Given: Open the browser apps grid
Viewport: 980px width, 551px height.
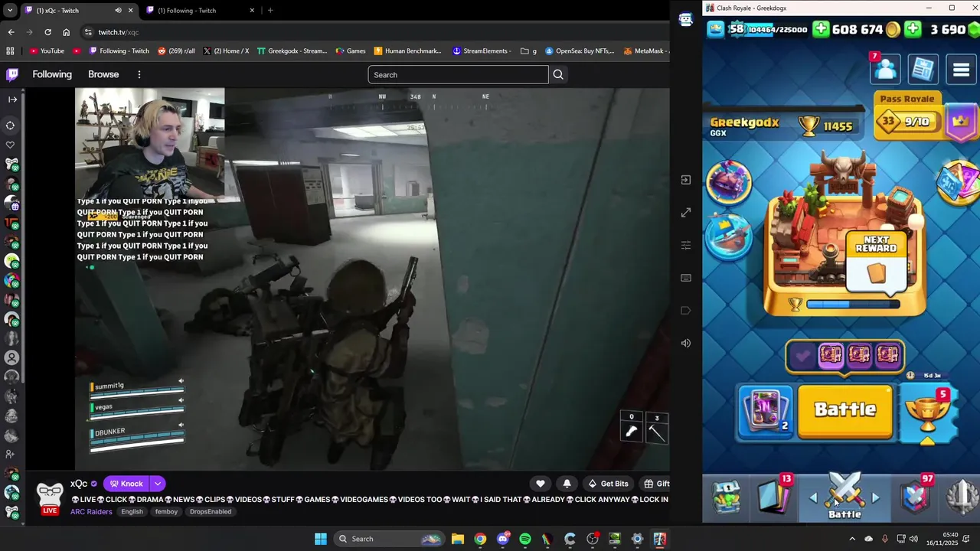Looking at the screenshot, I should [10, 51].
